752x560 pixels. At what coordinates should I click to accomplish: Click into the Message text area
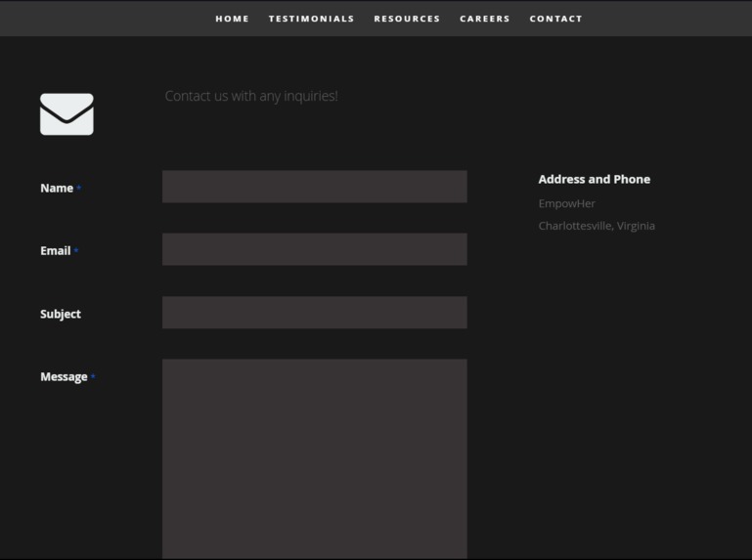coord(315,458)
